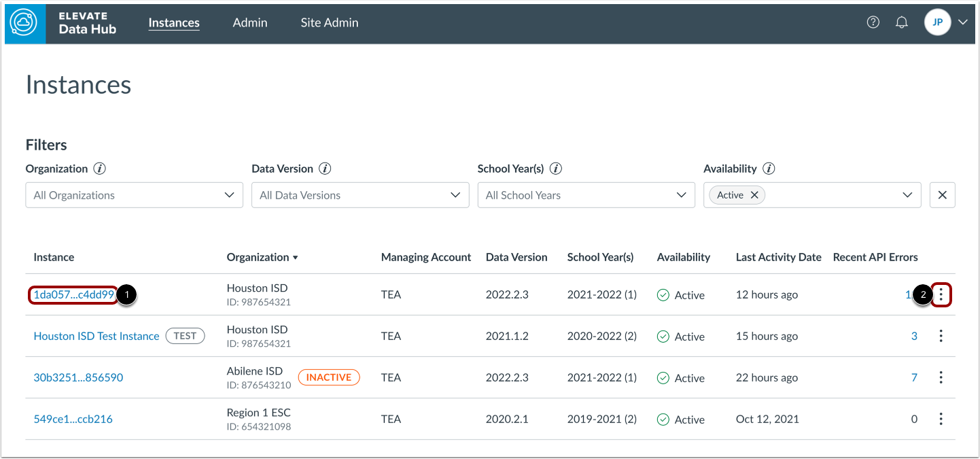The height and width of the screenshot is (459, 980).
Task: Open options menu for Abilene ISD row
Action: coord(941,377)
